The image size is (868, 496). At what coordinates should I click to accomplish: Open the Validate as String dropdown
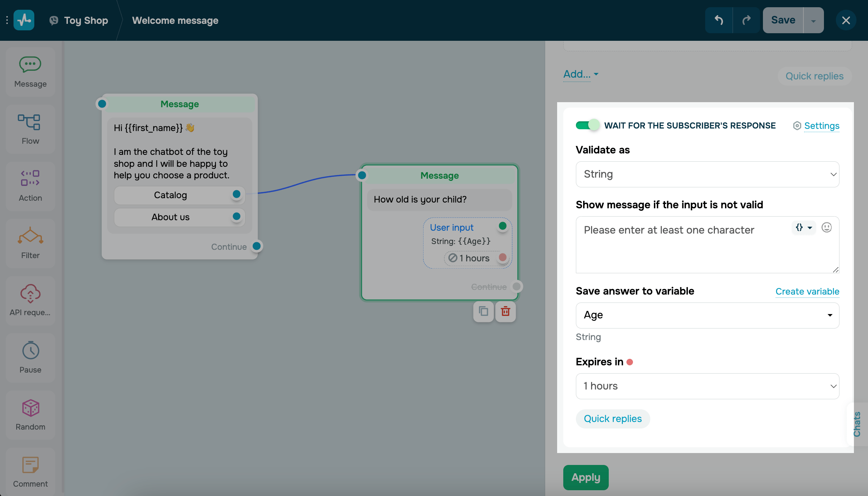[707, 174]
